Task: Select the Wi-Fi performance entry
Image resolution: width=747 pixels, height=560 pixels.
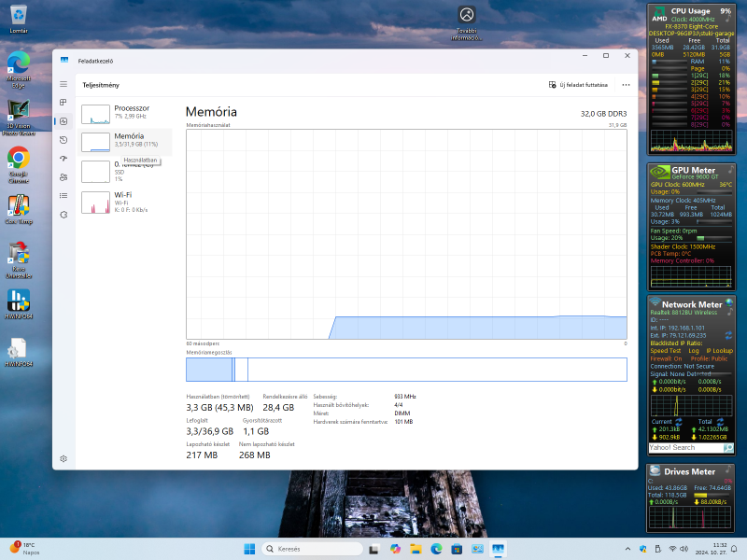Action: point(125,203)
